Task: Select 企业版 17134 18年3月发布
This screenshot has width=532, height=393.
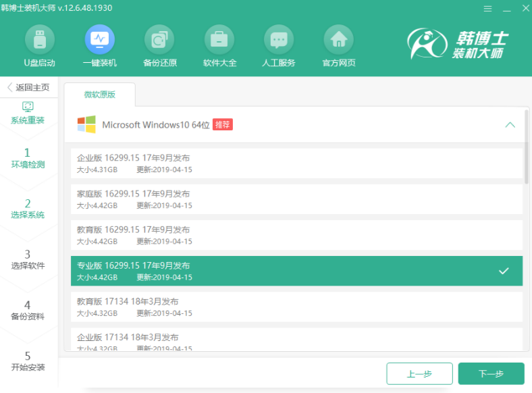Action: coord(296,340)
